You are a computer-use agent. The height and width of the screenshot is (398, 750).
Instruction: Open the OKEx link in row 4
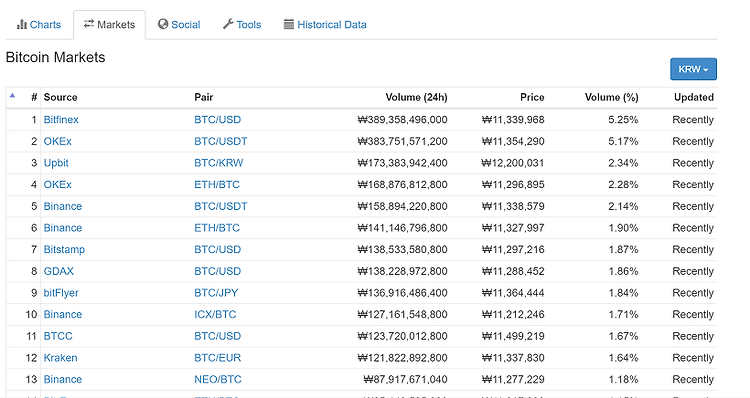[x=57, y=185]
